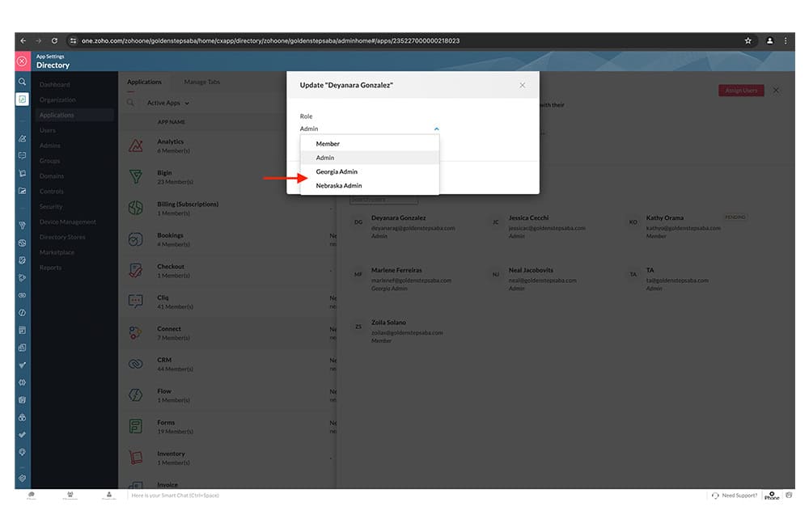Open the browser three-dot menu

tap(786, 40)
